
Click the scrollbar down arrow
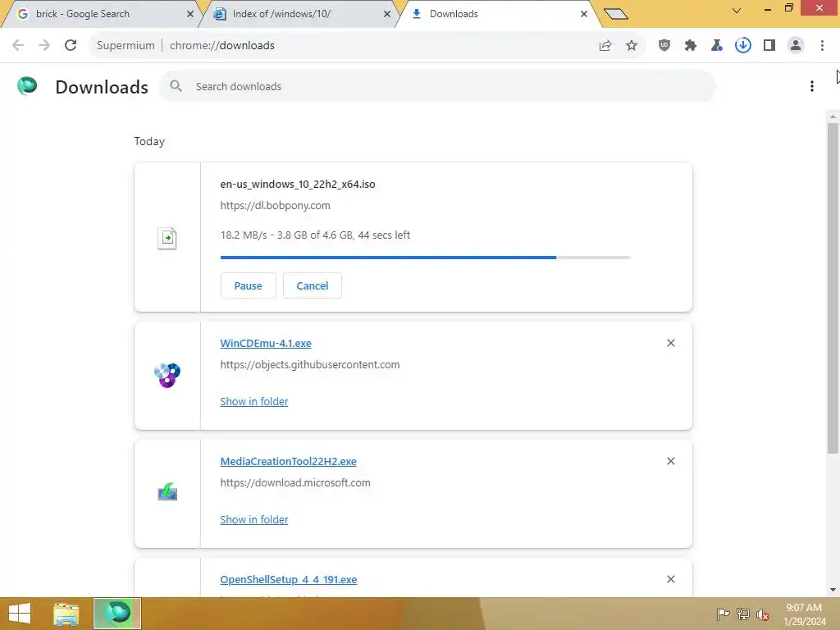pyautogui.click(x=833, y=590)
